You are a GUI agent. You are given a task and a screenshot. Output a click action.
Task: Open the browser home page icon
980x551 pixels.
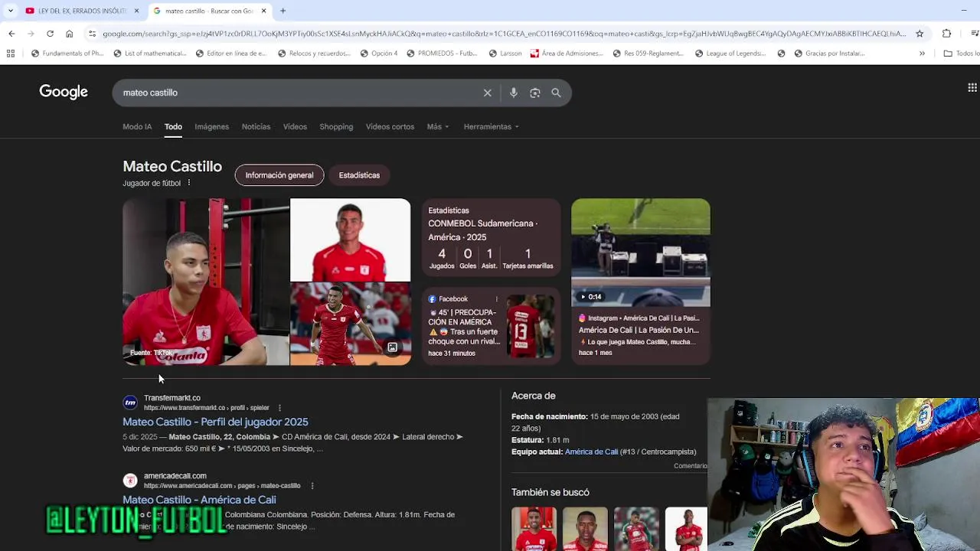(x=69, y=34)
